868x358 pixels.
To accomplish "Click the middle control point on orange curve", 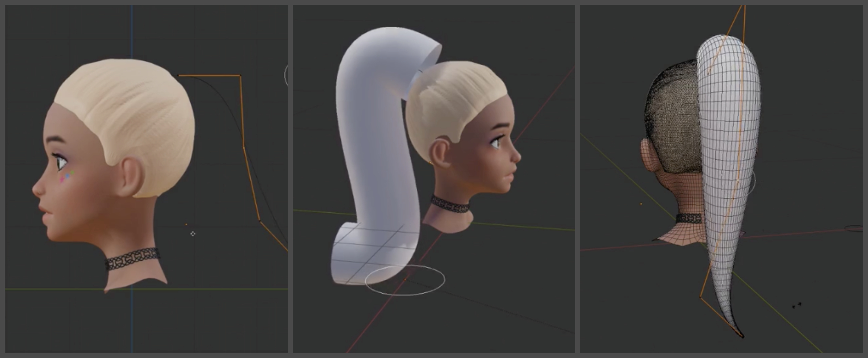I will [x=244, y=147].
